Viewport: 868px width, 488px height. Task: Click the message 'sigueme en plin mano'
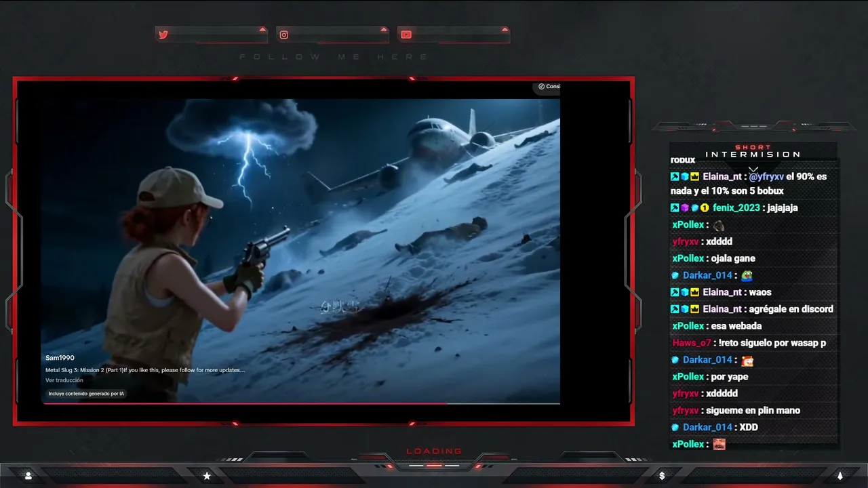pyautogui.click(x=753, y=411)
